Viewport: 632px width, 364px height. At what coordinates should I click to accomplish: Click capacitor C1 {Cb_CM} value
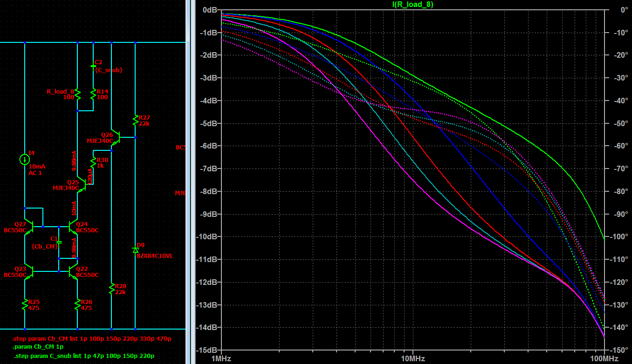coord(44,247)
